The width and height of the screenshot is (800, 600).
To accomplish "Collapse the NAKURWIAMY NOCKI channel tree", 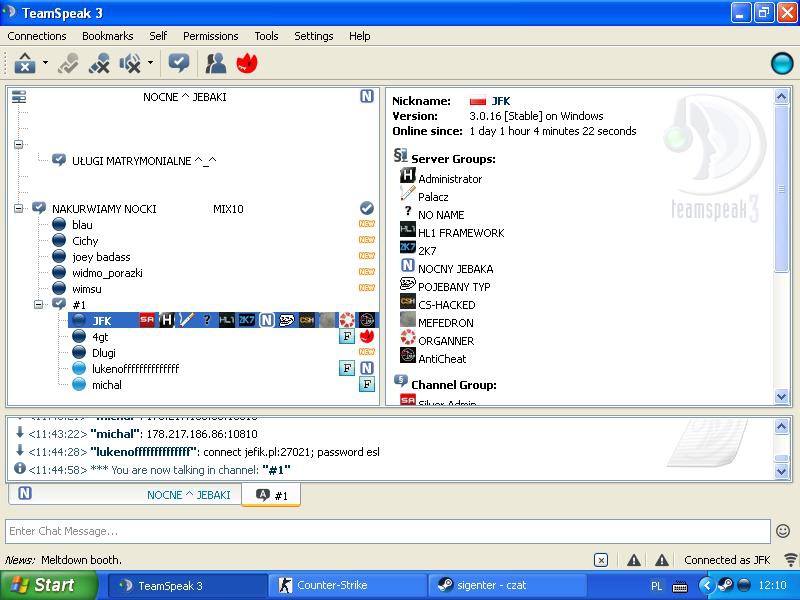I will [19, 208].
